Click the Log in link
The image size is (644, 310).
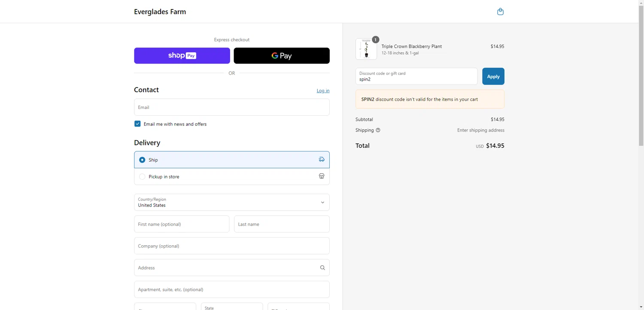(323, 90)
